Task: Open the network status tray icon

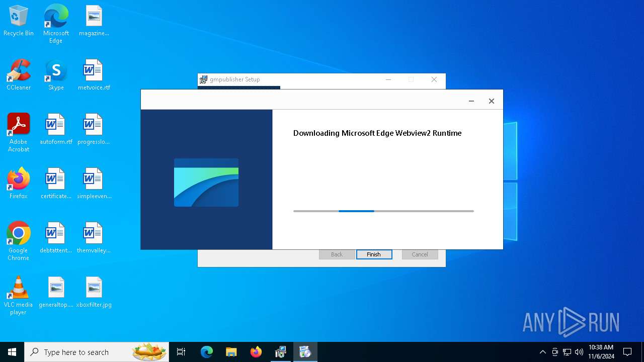Action: (567, 352)
